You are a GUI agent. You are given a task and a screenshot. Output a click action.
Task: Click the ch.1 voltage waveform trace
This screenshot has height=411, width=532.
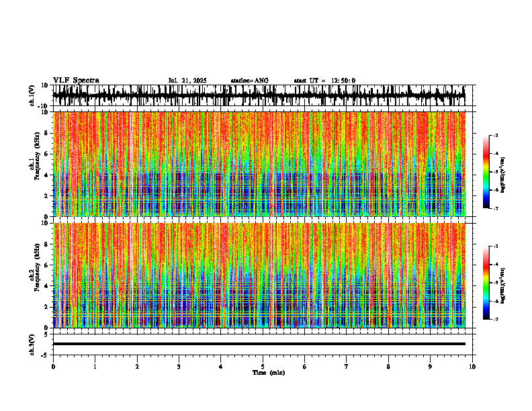(259, 95)
